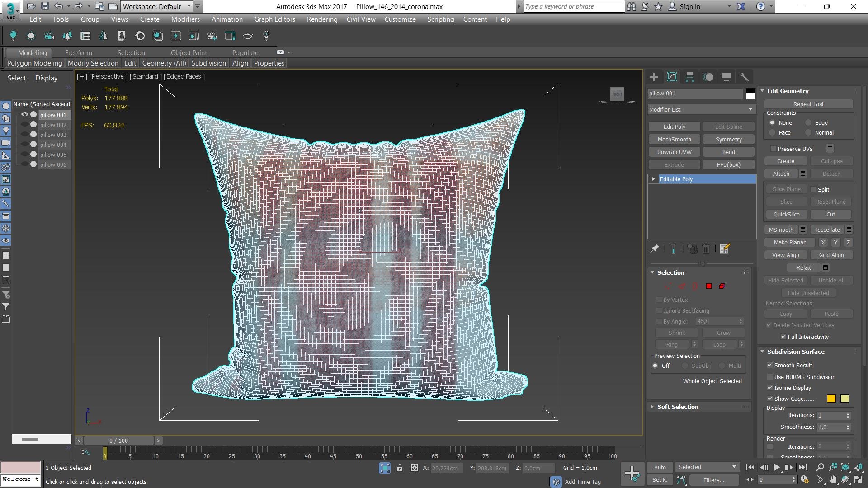Go to the end frame
Image resolution: width=868 pixels, height=488 pixels.
point(803,468)
